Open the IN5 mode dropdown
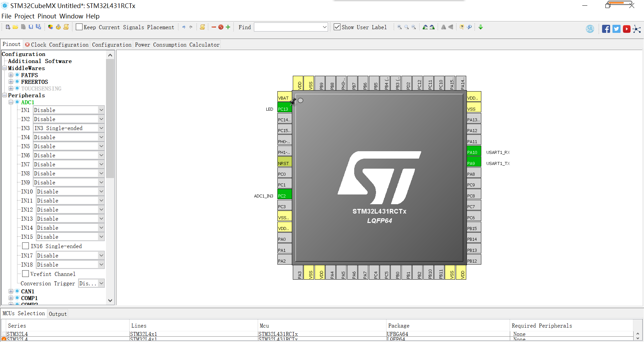Screen dimensions: 644x342 [x=69, y=146]
